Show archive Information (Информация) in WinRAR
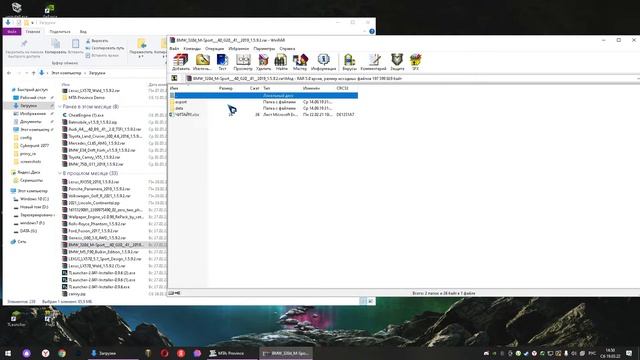The height and width of the screenshot is (360, 640). pos(323,62)
